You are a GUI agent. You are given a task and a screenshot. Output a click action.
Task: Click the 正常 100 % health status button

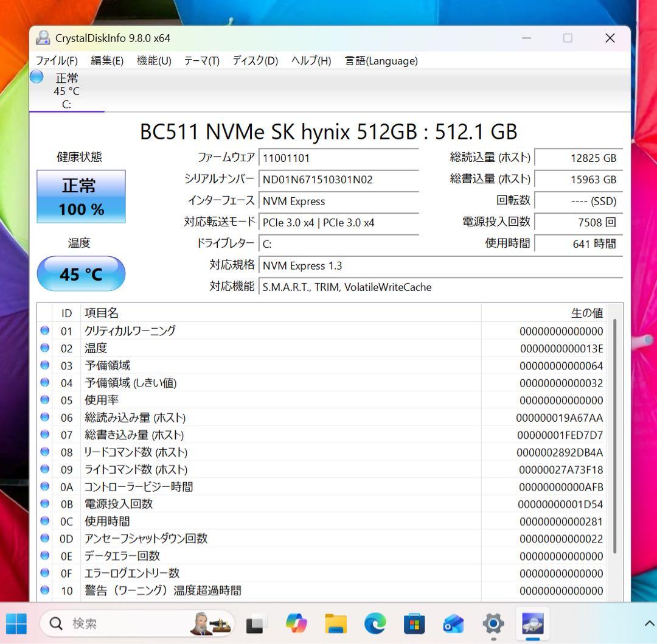(x=82, y=196)
